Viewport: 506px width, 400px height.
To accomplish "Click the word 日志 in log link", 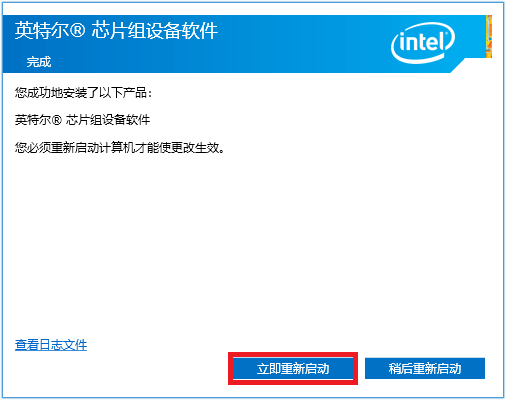I will [51, 345].
